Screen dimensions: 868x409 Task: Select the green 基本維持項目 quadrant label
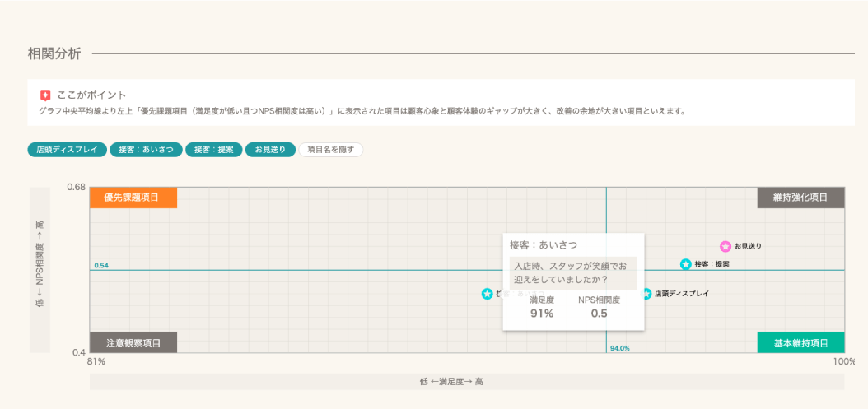(800, 342)
